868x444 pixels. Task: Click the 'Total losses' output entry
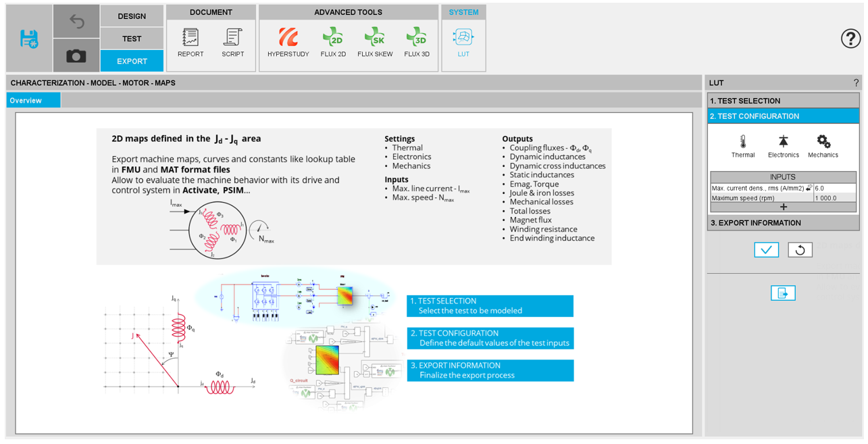point(530,211)
